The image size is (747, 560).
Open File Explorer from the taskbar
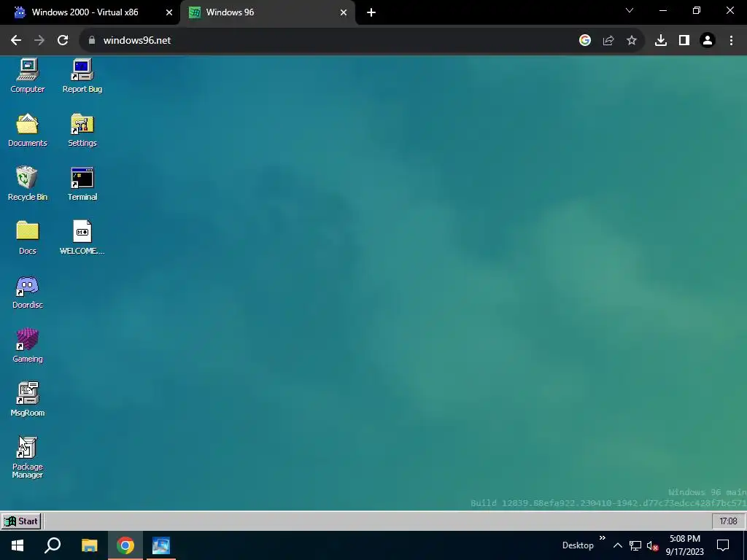[89, 545]
